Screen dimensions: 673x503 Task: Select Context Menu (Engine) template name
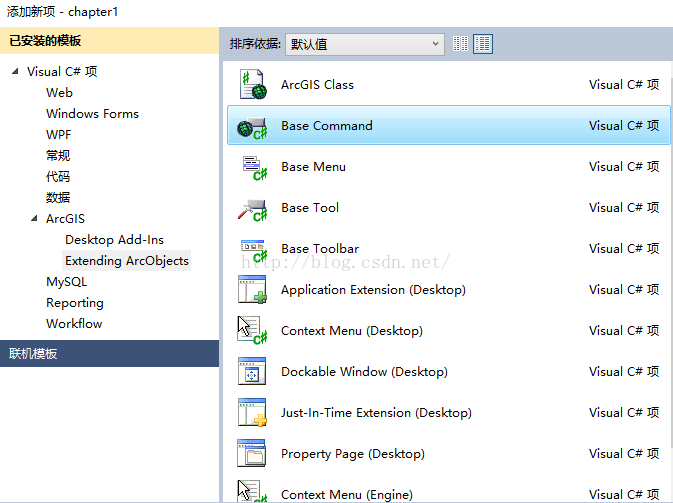[x=346, y=494]
